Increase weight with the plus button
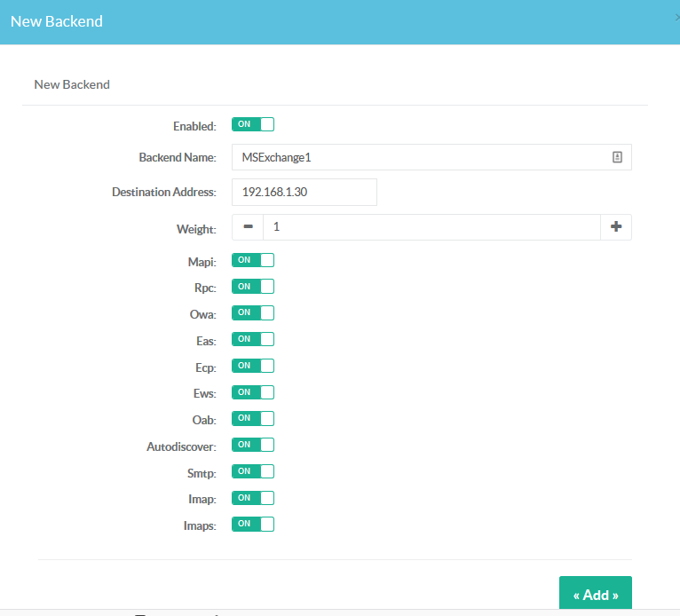 tap(616, 227)
